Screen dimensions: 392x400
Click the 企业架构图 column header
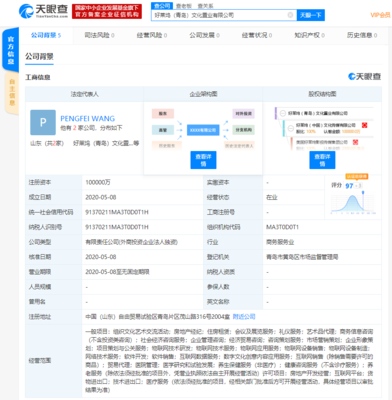[203, 94]
